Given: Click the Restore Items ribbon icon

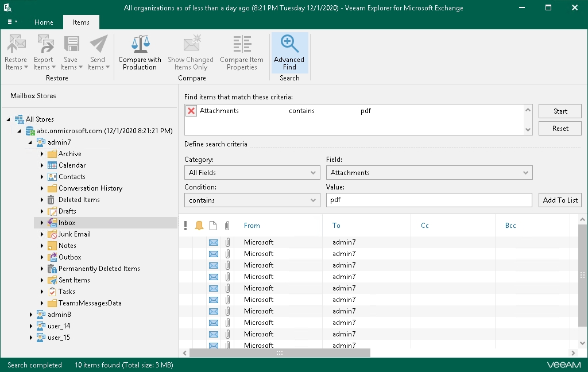Looking at the screenshot, I should (16, 52).
